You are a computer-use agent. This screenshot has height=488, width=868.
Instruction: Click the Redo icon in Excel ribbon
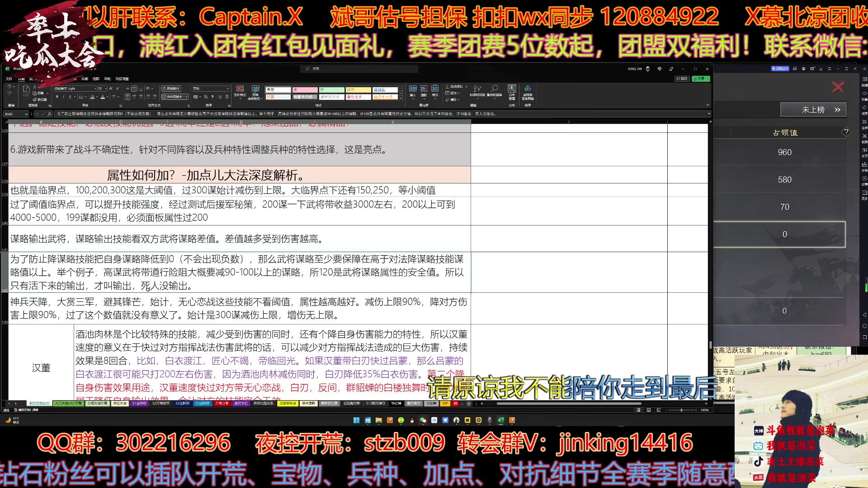tap(9, 93)
